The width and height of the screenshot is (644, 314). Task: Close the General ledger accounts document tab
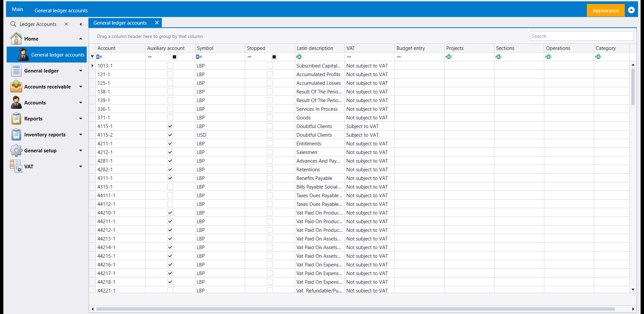(x=157, y=23)
